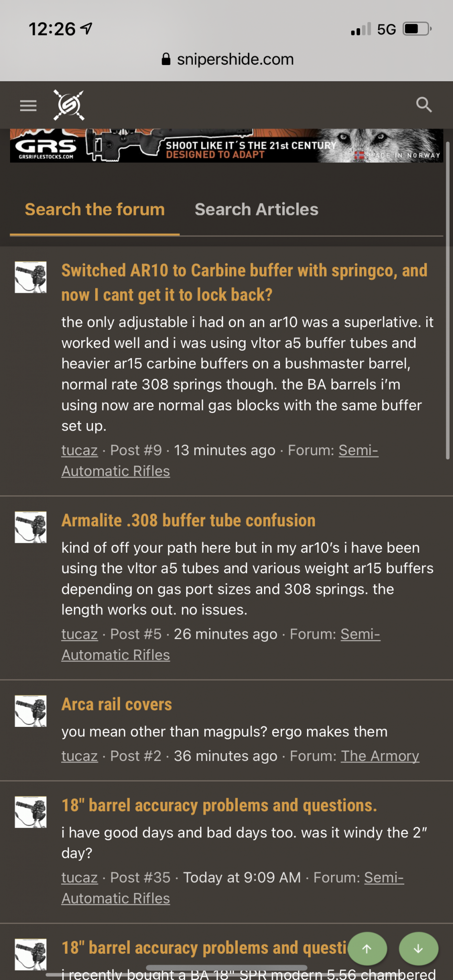453x980 pixels.
Task: Switch to Search Articles tab
Action: coord(256,210)
